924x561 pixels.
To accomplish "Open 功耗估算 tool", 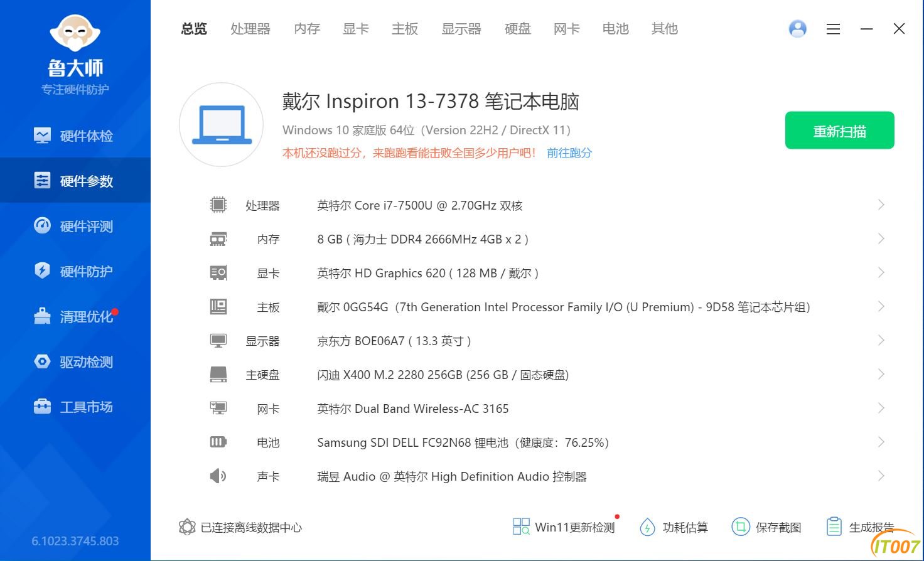I will (674, 527).
